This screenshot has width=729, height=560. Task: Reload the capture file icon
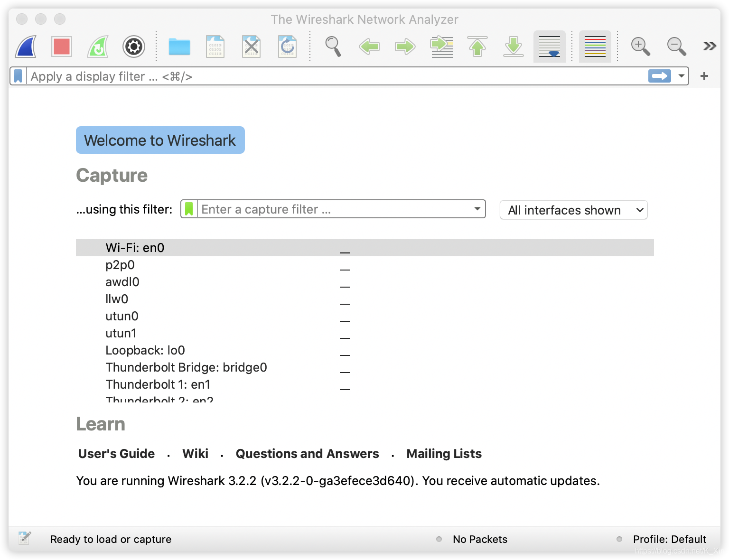tap(288, 47)
